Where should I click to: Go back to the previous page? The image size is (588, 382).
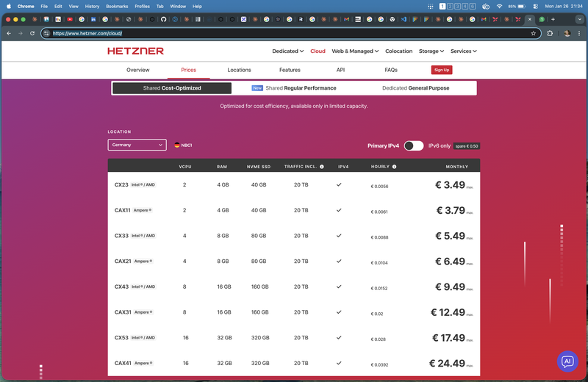[9, 33]
